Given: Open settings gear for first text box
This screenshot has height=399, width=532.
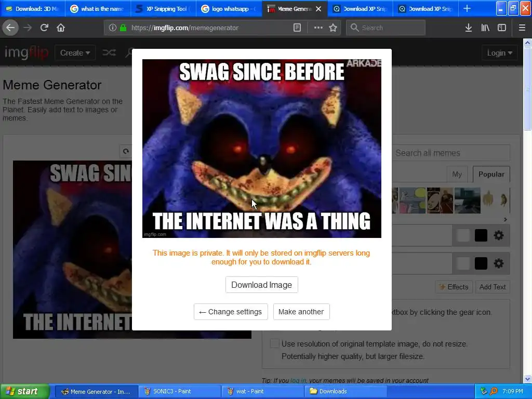Looking at the screenshot, I should coord(498,235).
